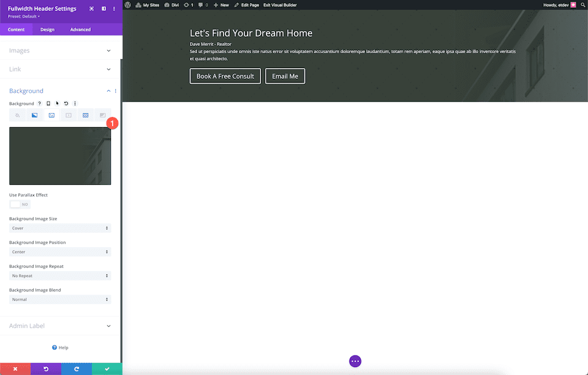The height and width of the screenshot is (375, 588).
Task: Open the Preset: Default dropdown
Action: point(24,17)
